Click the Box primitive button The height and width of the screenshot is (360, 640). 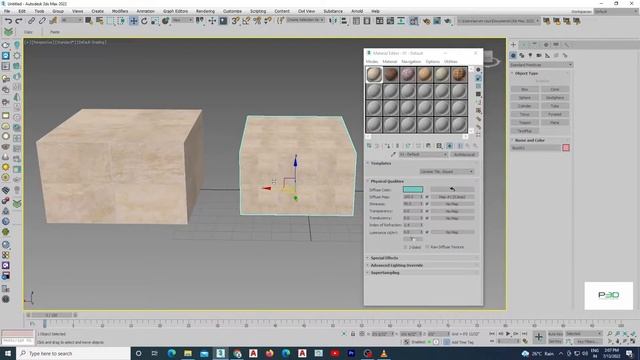pos(524,89)
